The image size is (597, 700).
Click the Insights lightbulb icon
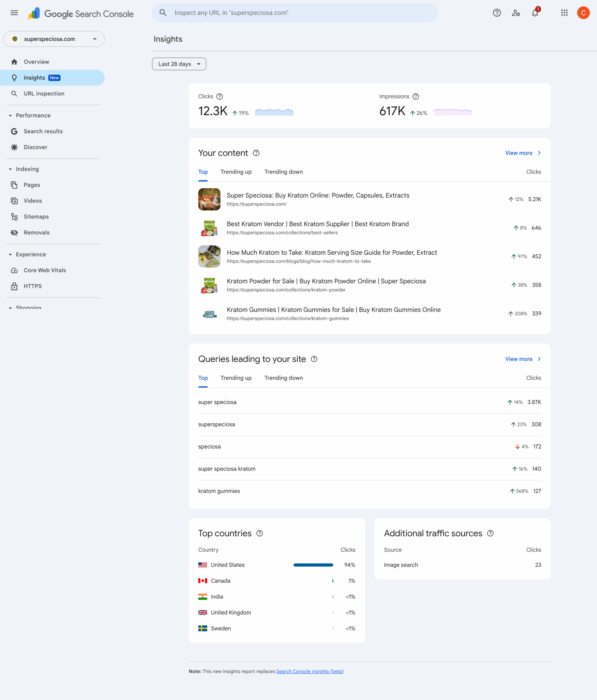[x=14, y=78]
